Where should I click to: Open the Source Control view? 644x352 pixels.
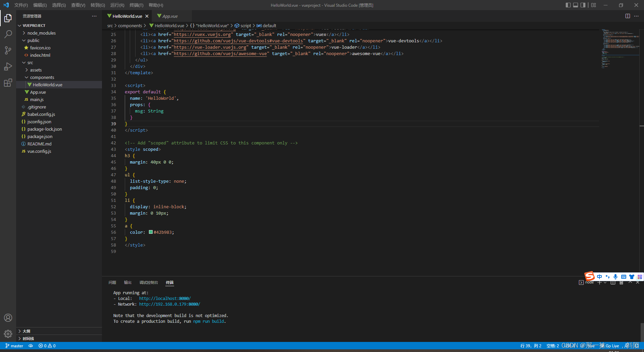(8, 50)
